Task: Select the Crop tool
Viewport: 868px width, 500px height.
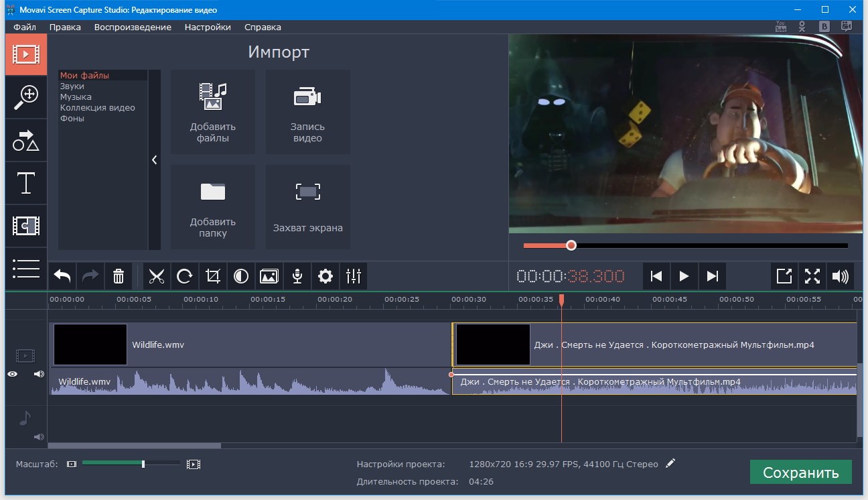Action: [x=213, y=275]
